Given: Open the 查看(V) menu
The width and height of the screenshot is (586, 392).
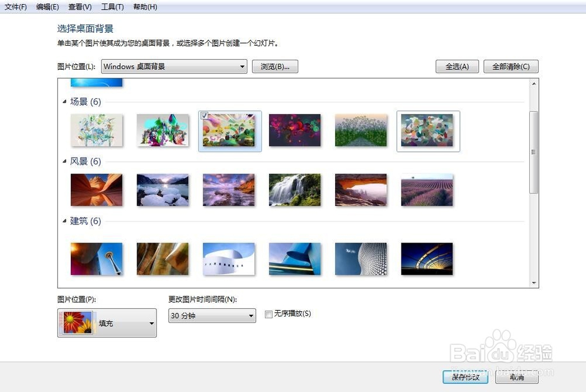Looking at the screenshot, I should pos(80,6).
